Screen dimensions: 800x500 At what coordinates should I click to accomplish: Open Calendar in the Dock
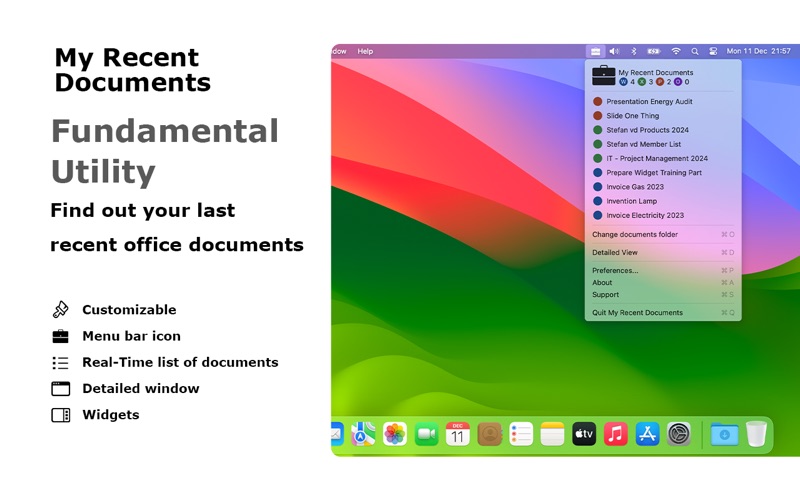pos(458,434)
